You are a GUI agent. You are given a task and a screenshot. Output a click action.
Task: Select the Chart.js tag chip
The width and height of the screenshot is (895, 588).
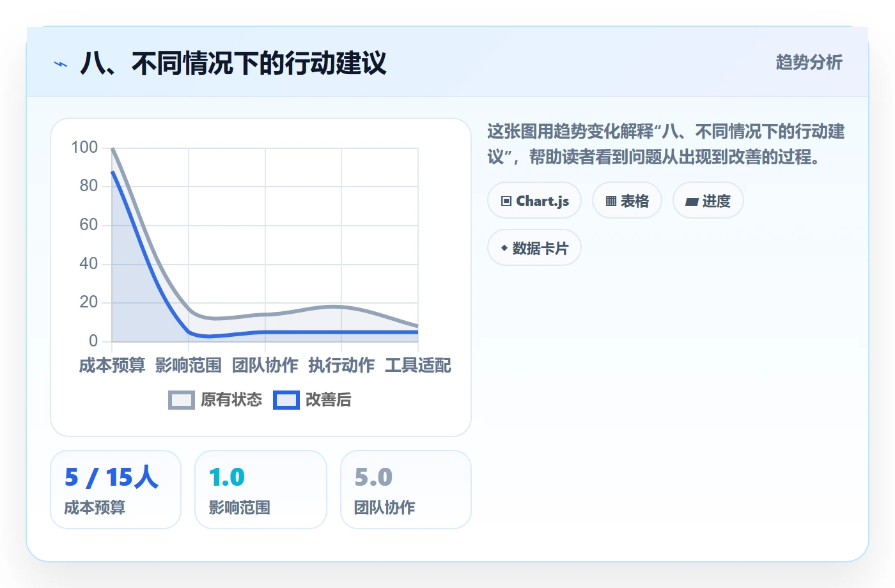(534, 201)
